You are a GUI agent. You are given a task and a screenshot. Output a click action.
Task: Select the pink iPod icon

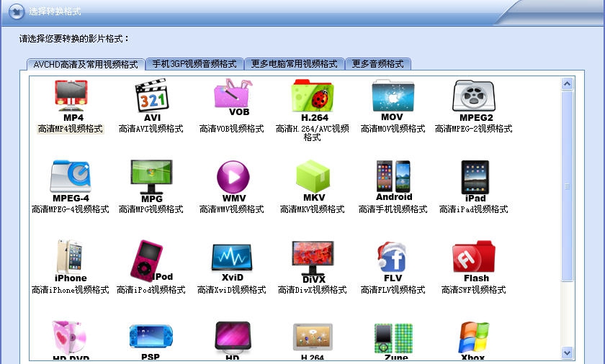coord(152,260)
